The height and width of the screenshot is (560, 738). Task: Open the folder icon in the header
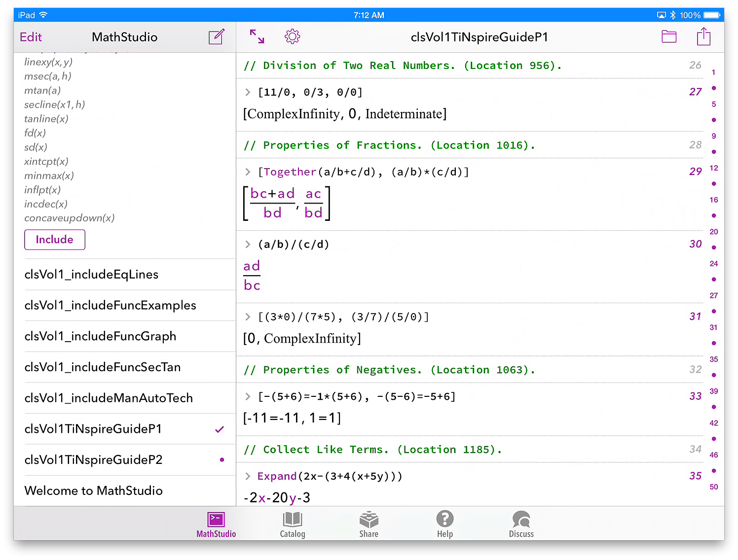(668, 36)
